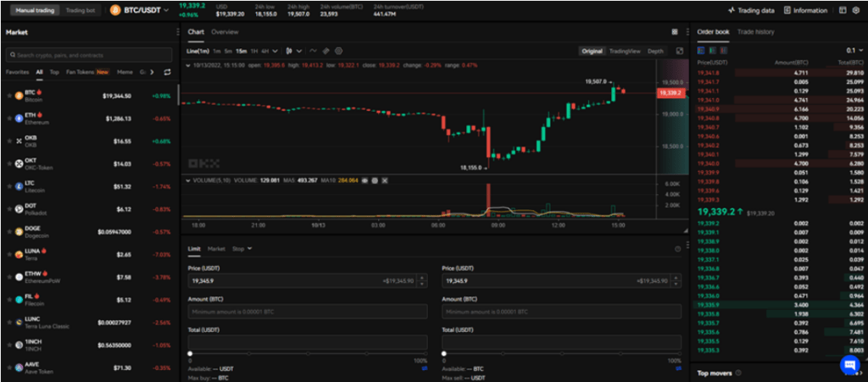Click the market search input field
This screenshot has width=868, height=382.
point(89,55)
